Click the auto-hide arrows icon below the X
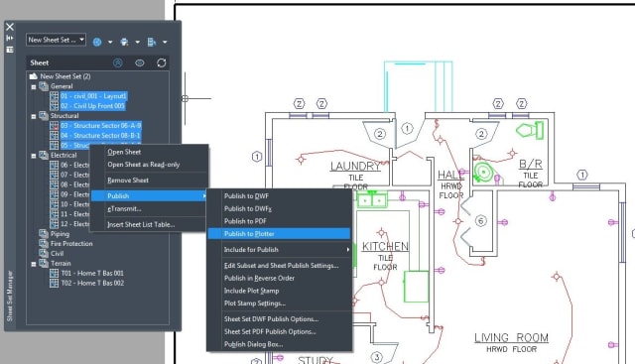The height and width of the screenshot is (364, 635). (10, 38)
